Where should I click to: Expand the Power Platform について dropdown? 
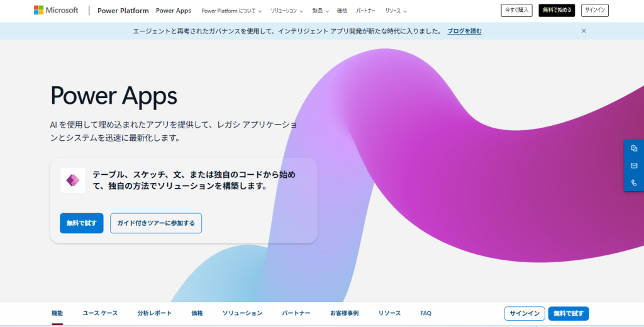click(231, 11)
